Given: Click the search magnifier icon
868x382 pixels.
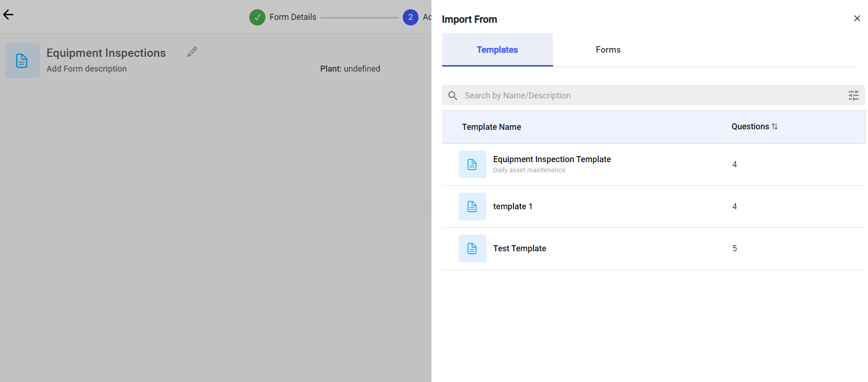Looking at the screenshot, I should pos(453,96).
